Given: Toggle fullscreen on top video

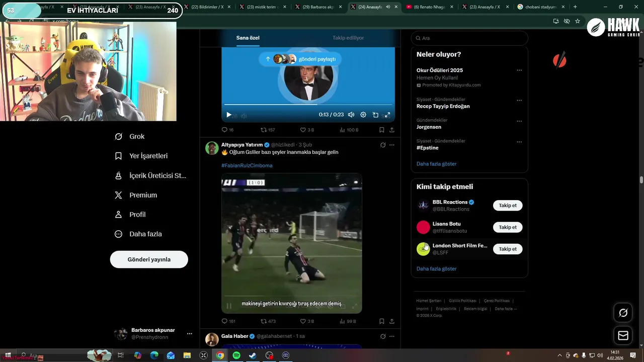Looking at the screenshot, I should coord(387,115).
